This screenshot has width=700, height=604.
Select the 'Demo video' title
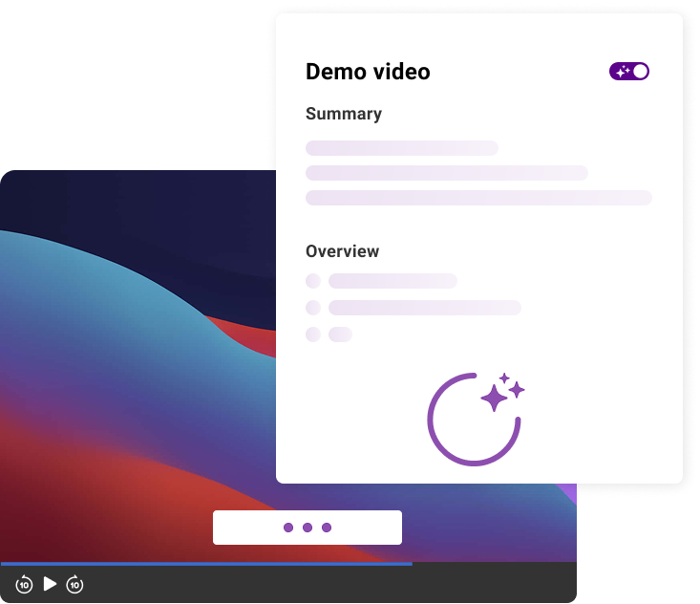(368, 72)
